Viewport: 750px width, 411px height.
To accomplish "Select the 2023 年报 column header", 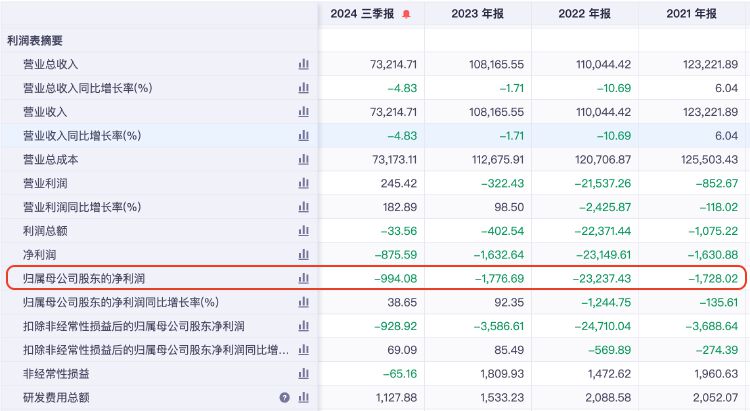I will (477, 14).
